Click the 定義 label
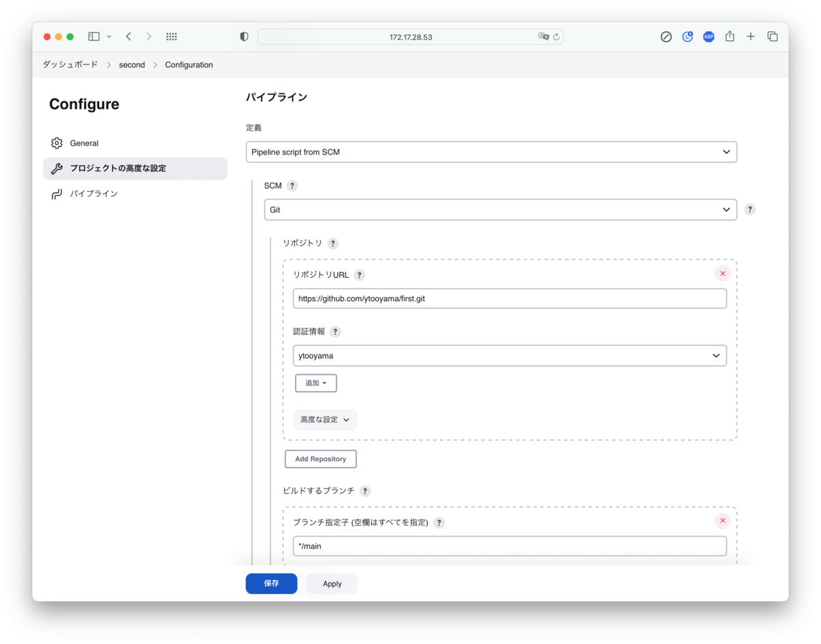Viewport: 821px width, 644px height. click(x=254, y=128)
